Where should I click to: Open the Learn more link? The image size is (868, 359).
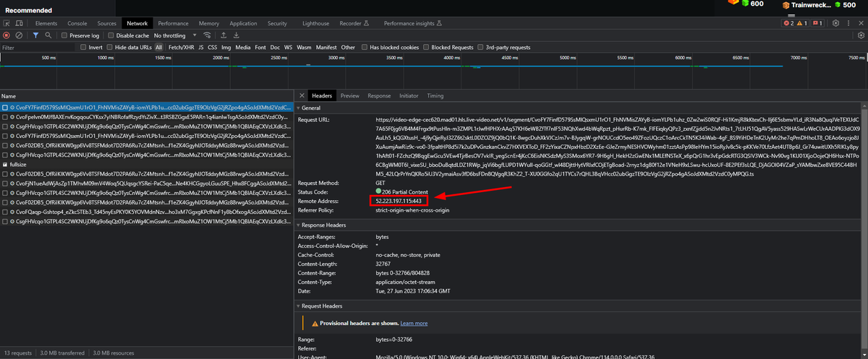pos(414,323)
